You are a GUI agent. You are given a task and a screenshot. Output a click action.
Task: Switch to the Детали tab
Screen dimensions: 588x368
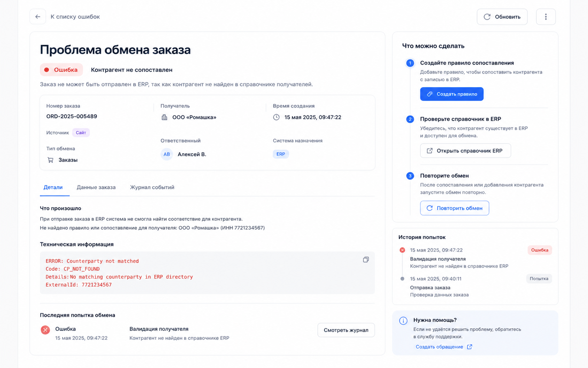53,187
